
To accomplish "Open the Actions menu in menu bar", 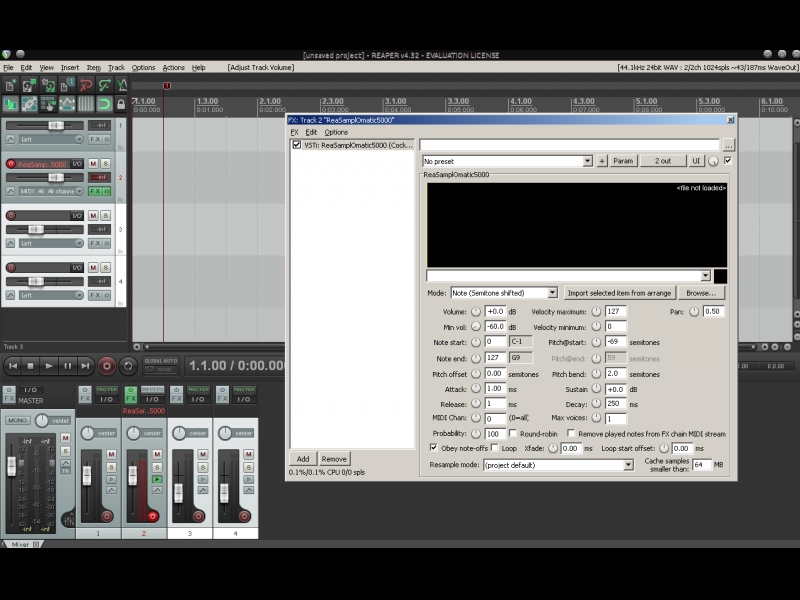I will (x=173, y=67).
